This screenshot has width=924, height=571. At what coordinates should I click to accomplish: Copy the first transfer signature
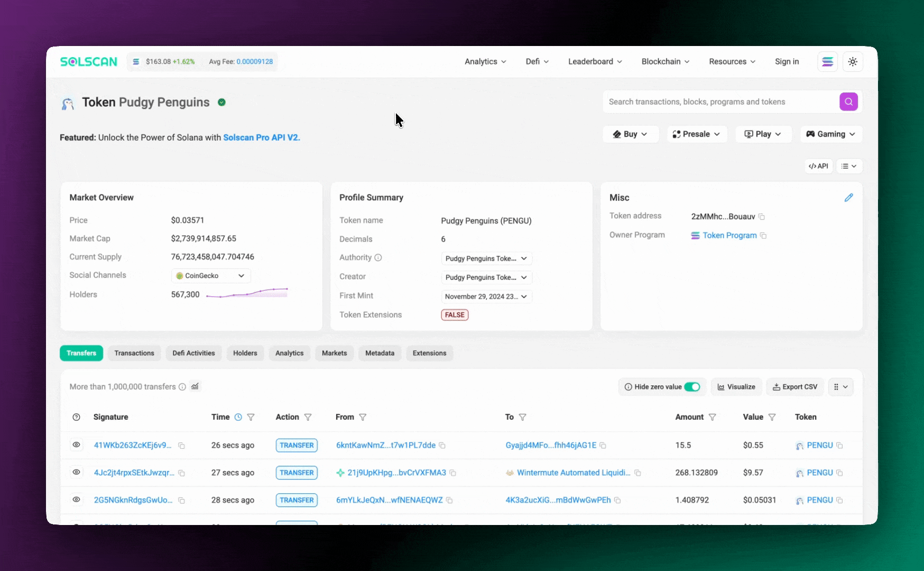(x=182, y=445)
